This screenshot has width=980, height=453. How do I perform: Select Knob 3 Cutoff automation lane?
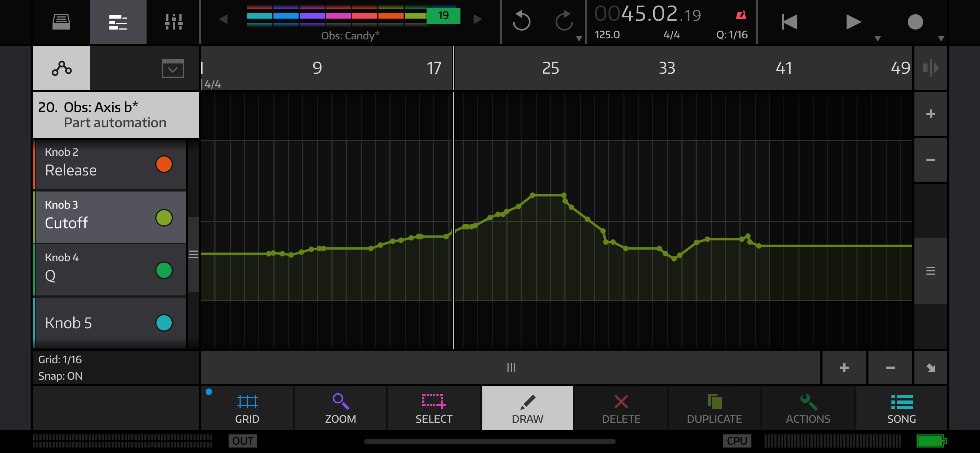110,217
